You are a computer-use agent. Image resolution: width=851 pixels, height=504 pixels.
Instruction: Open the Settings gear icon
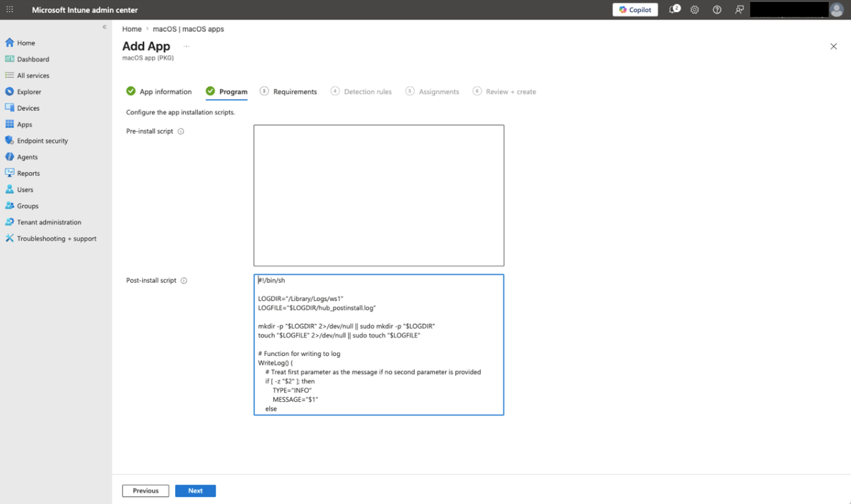pos(695,9)
